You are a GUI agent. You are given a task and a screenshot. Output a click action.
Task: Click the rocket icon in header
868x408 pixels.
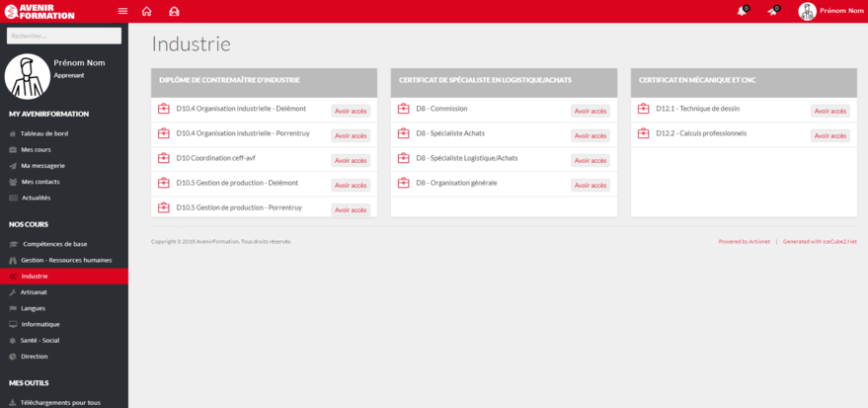coord(772,11)
